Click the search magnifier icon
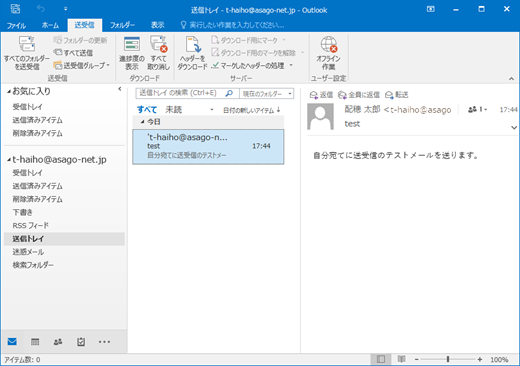Screen dimensions: 520x366 (x=229, y=93)
